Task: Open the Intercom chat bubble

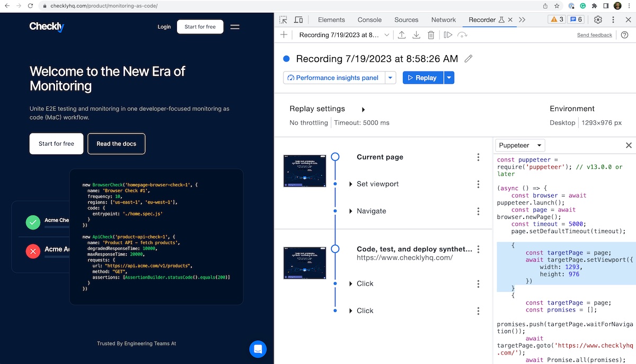Action: [x=258, y=349]
